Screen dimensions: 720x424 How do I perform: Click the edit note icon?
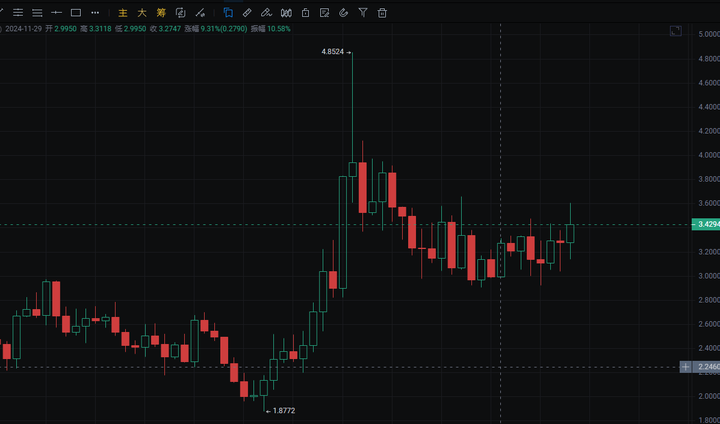point(325,13)
